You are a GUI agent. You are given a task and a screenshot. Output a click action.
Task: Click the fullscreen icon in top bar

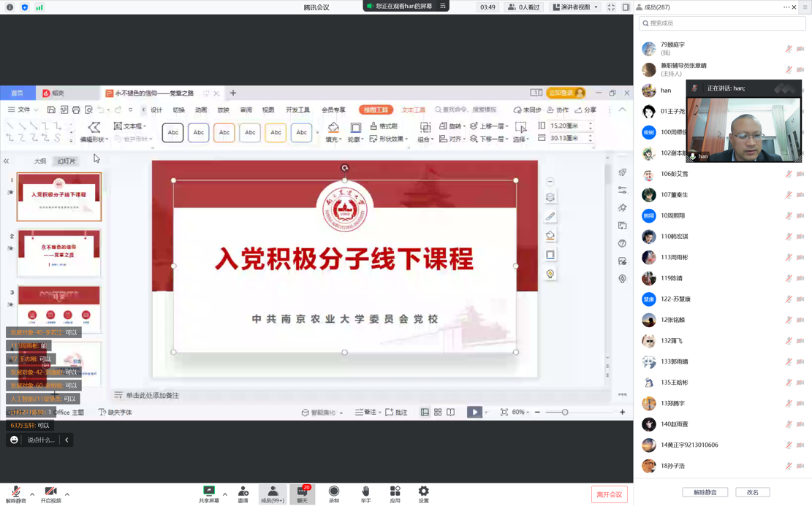(611, 7)
